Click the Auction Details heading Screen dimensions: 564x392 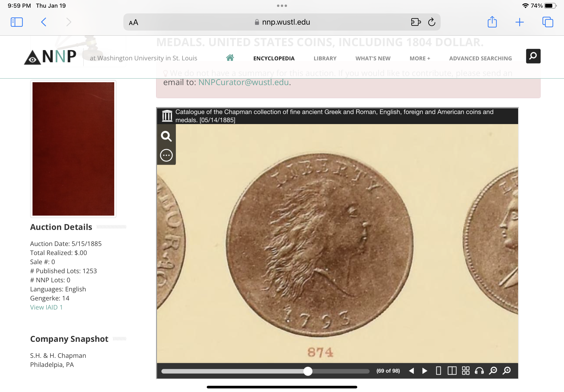[61, 227]
